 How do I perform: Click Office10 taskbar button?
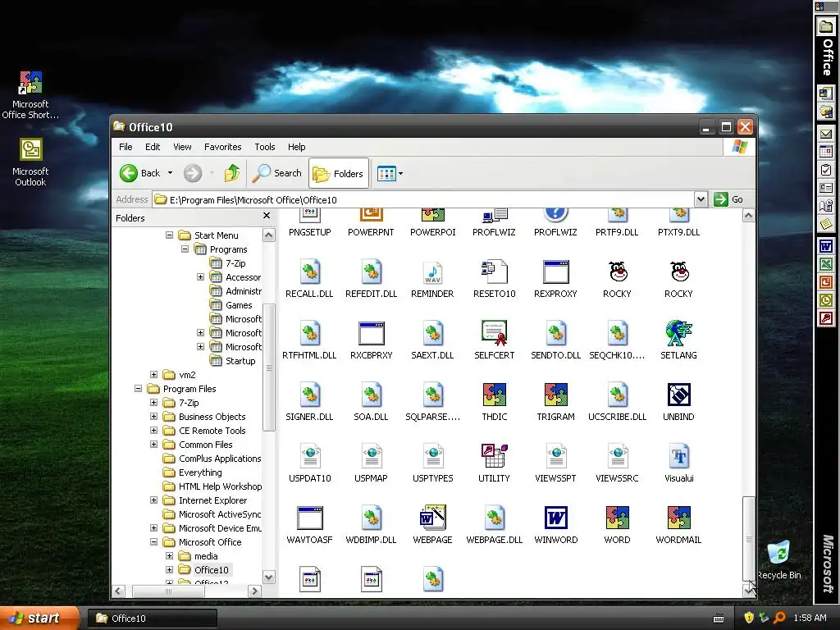click(x=152, y=619)
